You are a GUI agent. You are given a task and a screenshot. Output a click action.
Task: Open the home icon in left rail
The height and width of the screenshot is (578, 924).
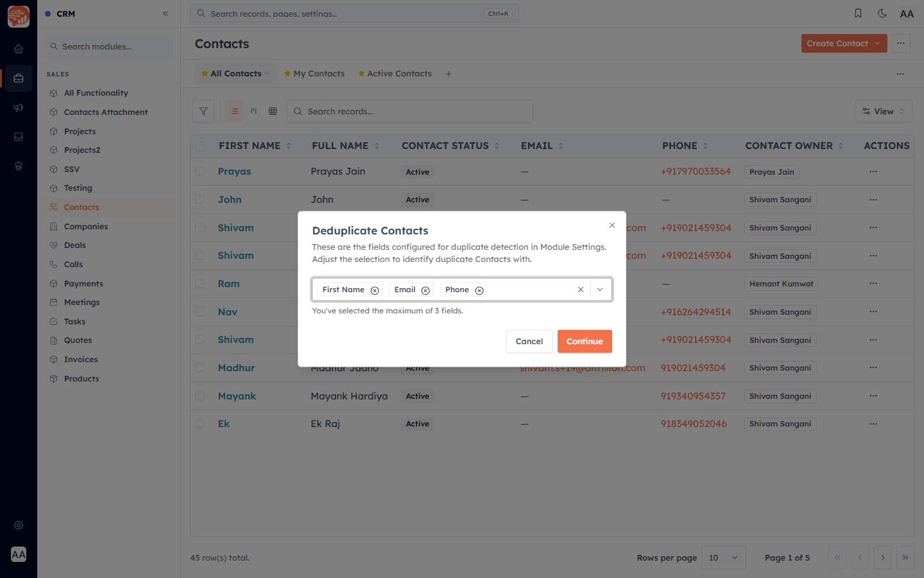(19, 49)
